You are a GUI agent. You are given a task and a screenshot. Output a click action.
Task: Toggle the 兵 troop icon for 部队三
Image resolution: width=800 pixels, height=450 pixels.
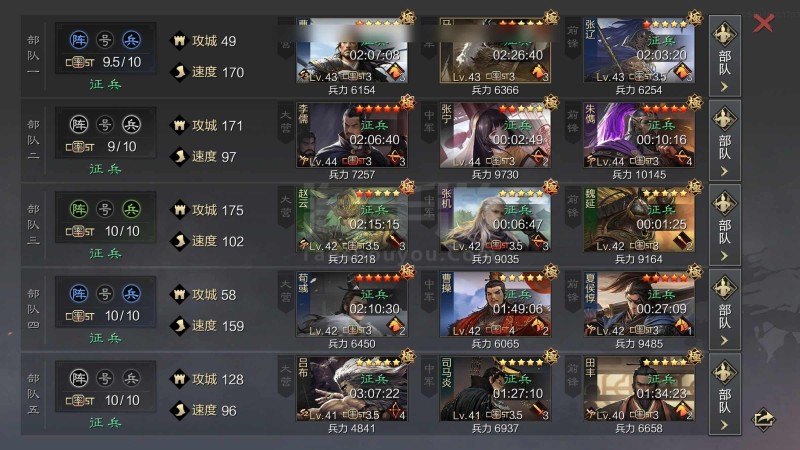(x=131, y=209)
